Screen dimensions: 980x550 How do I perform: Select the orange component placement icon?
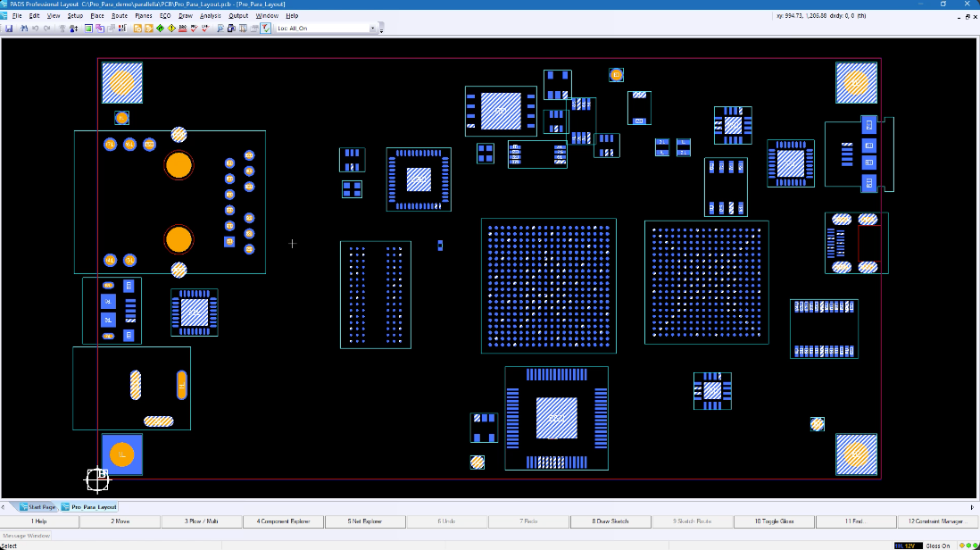(137, 28)
